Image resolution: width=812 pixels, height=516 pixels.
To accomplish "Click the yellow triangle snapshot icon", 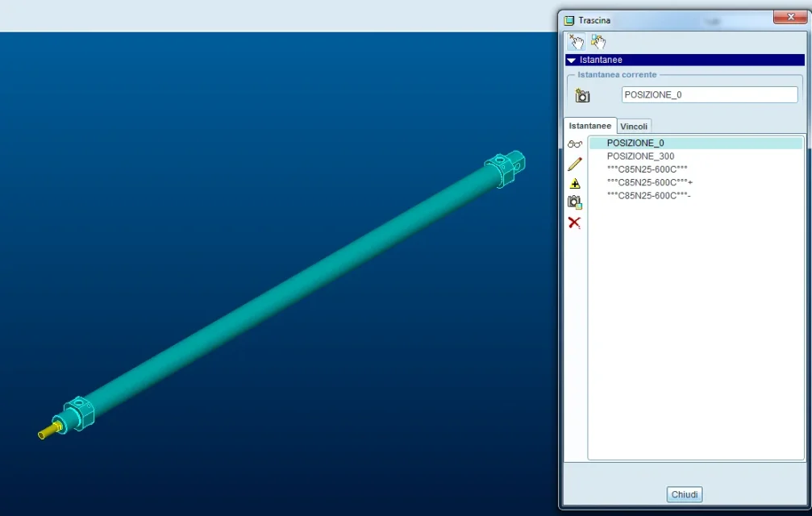I will tap(574, 183).
